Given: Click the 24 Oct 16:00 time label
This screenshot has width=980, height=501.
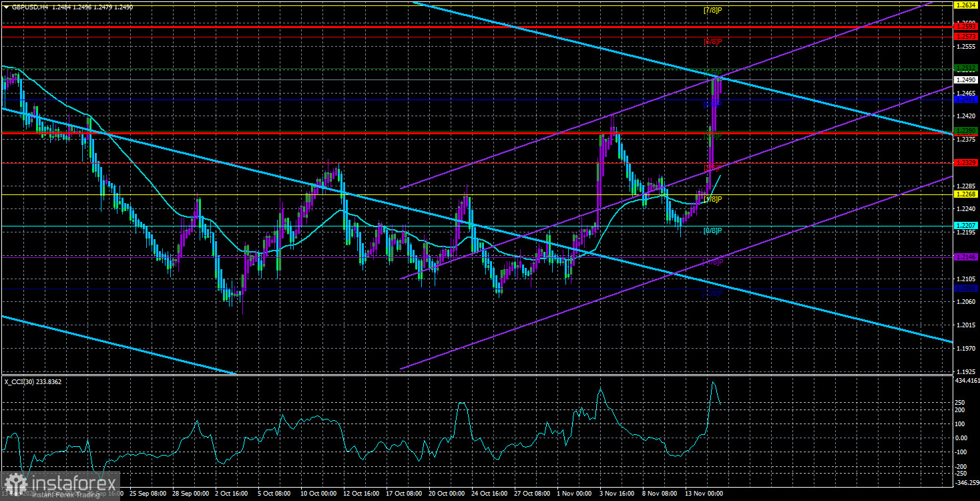Looking at the screenshot, I should coord(489,494).
